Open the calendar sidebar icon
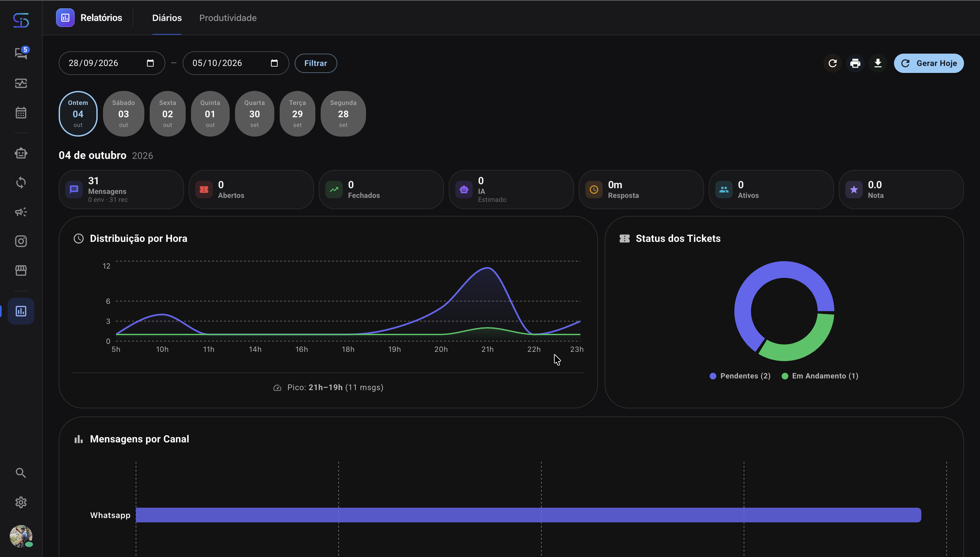 click(x=21, y=113)
